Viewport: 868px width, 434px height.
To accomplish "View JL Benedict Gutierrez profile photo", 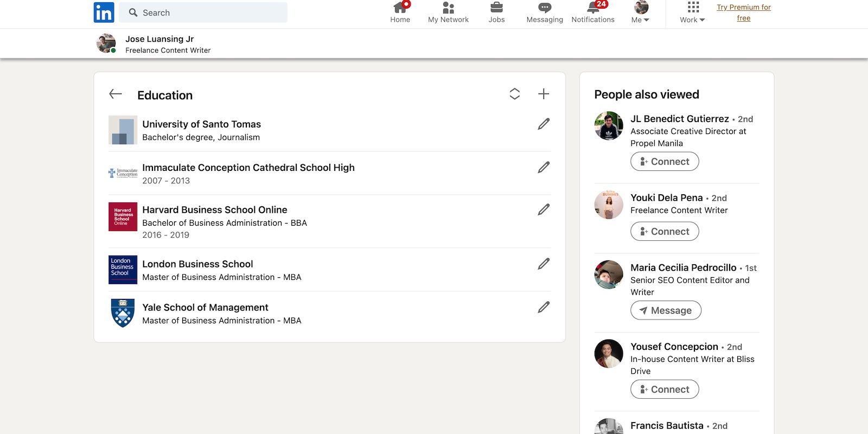I will point(609,126).
